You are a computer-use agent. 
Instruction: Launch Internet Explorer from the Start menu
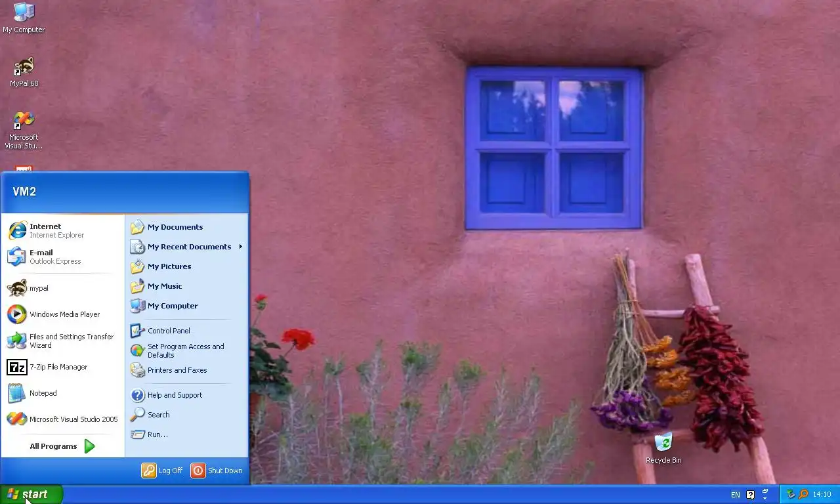coord(64,230)
